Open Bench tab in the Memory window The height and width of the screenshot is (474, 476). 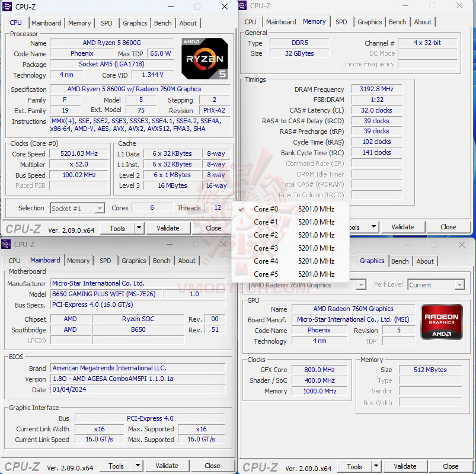[397, 22]
